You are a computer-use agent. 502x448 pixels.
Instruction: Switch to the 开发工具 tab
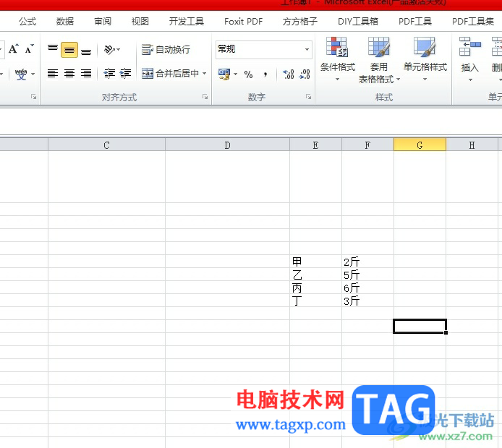point(187,22)
